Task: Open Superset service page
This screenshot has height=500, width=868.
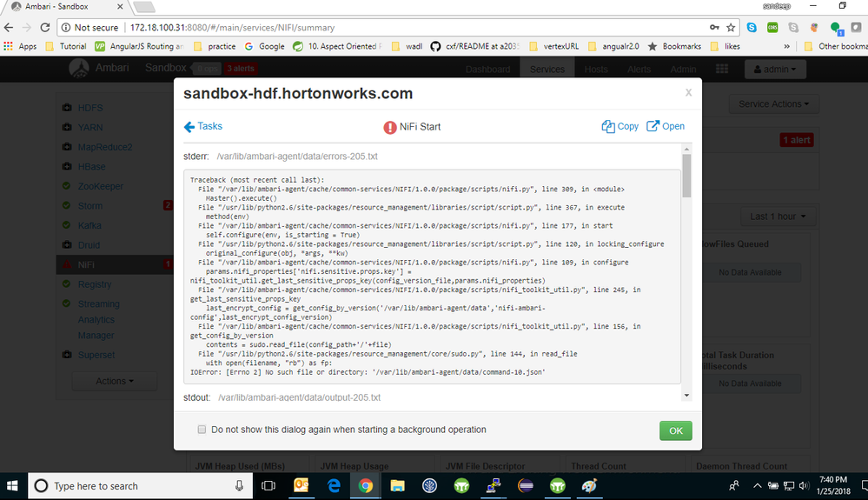Action: pos(96,355)
